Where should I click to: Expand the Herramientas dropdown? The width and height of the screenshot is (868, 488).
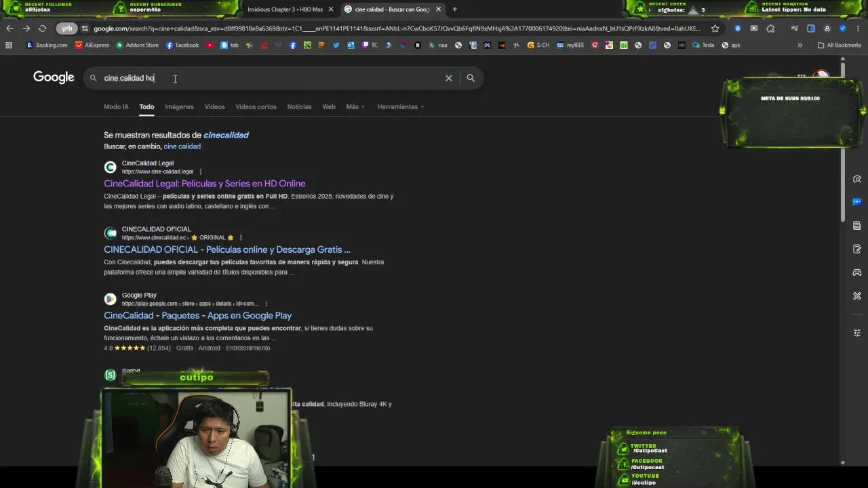tap(400, 106)
